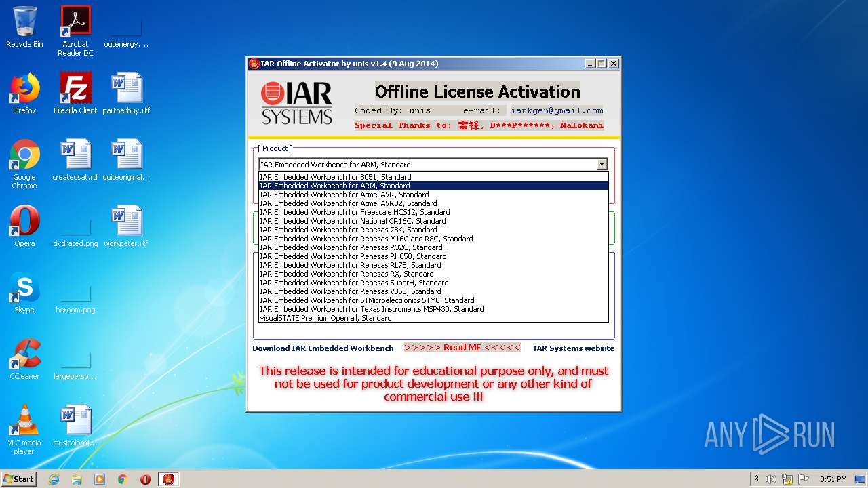Open the Read ME link

(x=462, y=348)
